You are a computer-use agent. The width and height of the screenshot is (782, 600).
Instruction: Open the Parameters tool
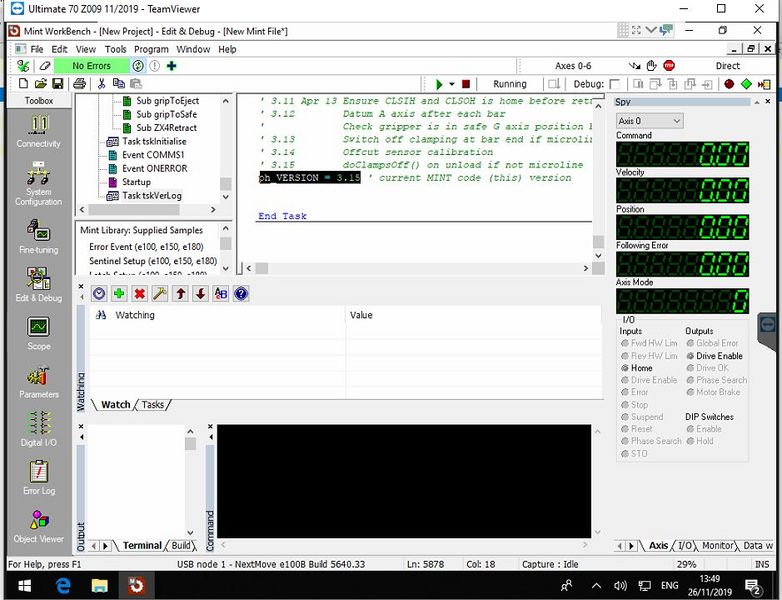click(39, 382)
